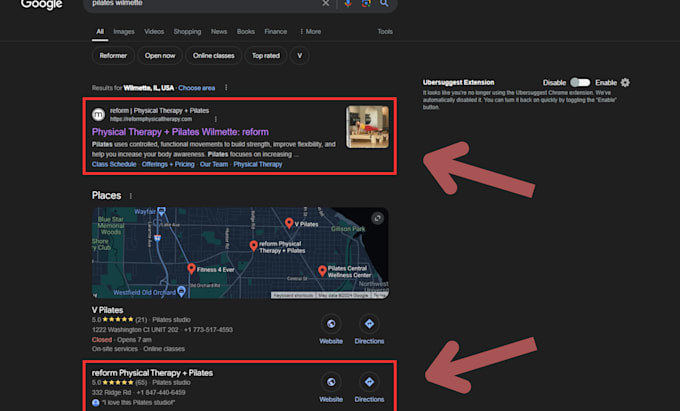Open the Our Team sitelink
The height and width of the screenshot is (411, 680).
pyautogui.click(x=214, y=164)
